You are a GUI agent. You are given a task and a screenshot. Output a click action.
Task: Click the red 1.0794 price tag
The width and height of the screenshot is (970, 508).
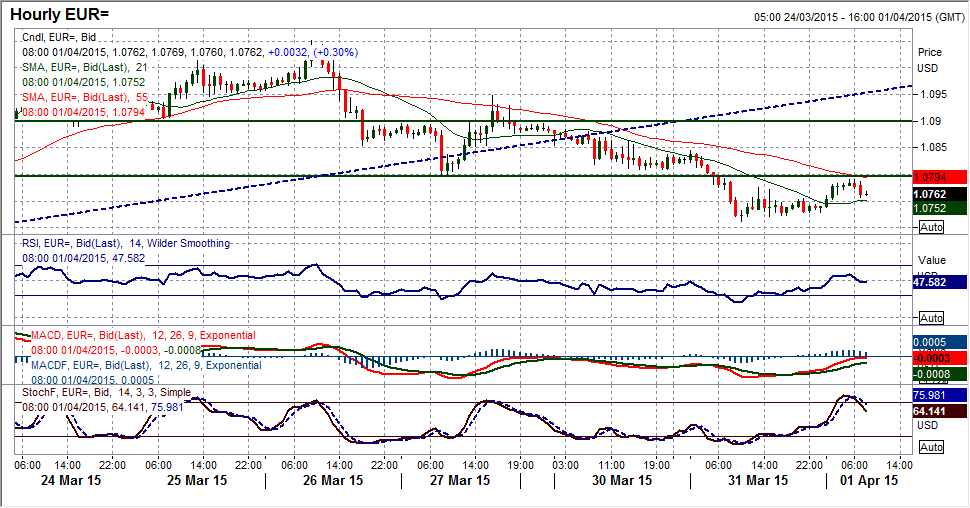tap(940, 178)
